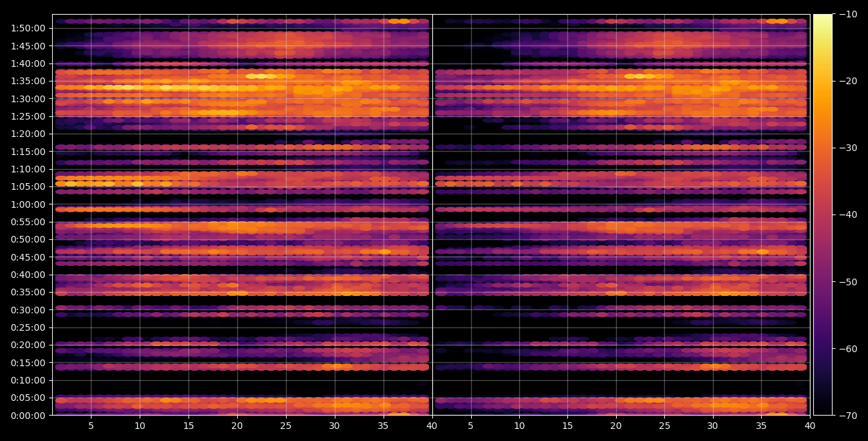This screenshot has height=441, width=868.
Task: Click the −10 colorbar tick label
Action: click(848, 14)
